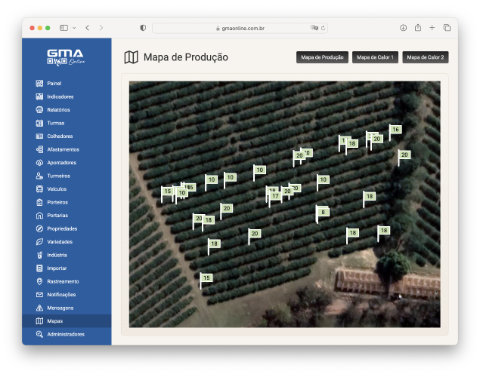Open Veículos via its sidebar icon
The height and width of the screenshot is (377, 480).
click(39, 189)
